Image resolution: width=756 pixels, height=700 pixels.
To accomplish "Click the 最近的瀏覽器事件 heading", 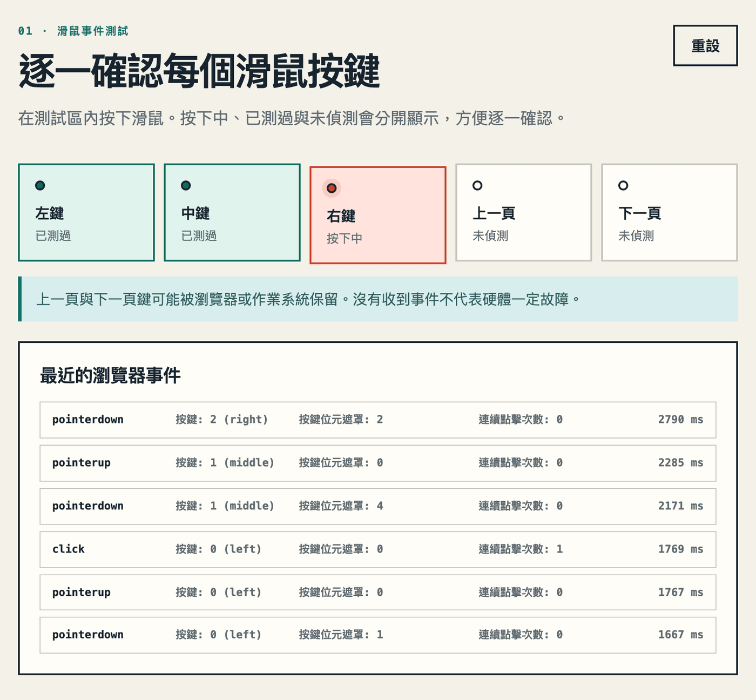I will pos(110,375).
